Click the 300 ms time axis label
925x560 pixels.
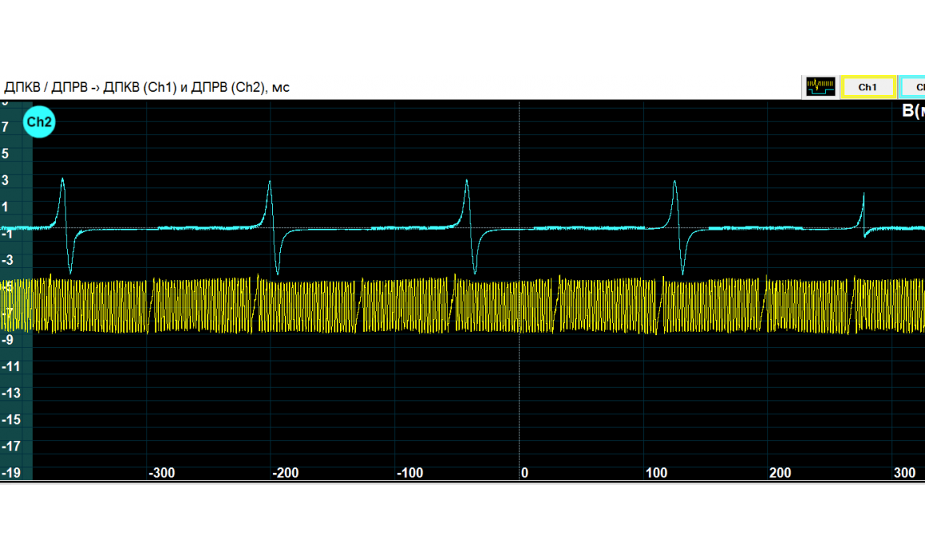coord(904,473)
